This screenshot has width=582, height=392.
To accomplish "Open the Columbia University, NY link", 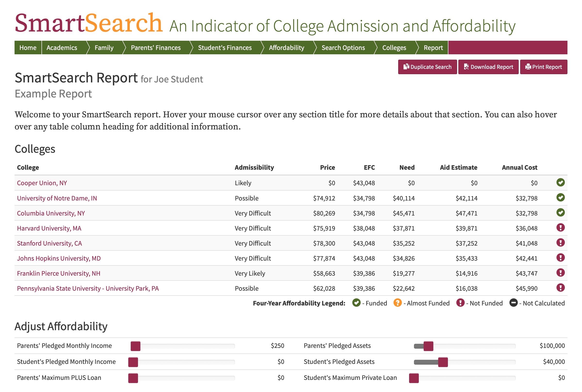I will tap(51, 213).
